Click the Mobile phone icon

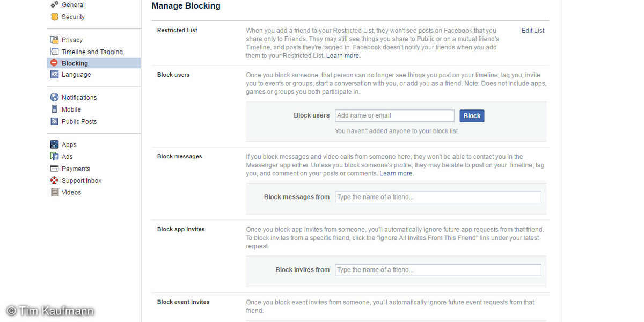54,109
